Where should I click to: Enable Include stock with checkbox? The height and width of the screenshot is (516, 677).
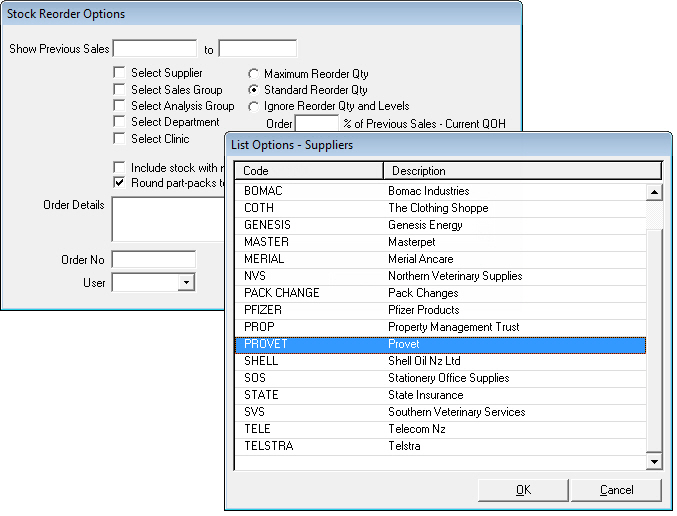(119, 167)
